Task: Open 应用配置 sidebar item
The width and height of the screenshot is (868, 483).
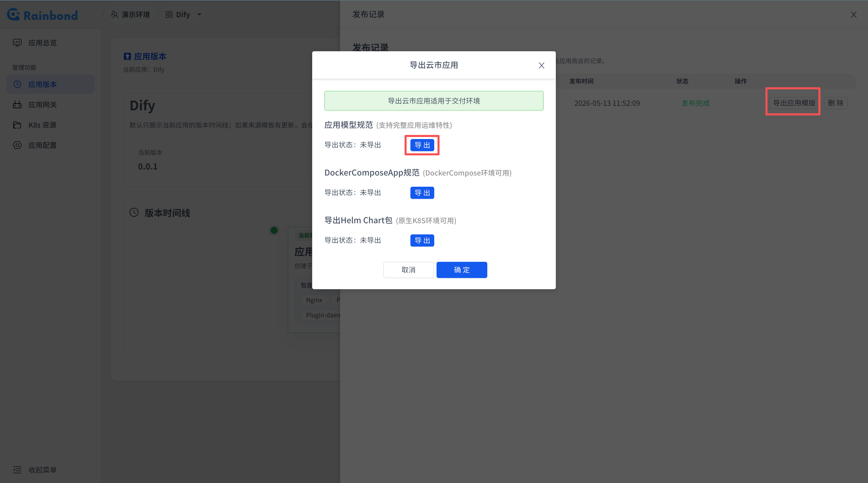Action: pos(51,145)
